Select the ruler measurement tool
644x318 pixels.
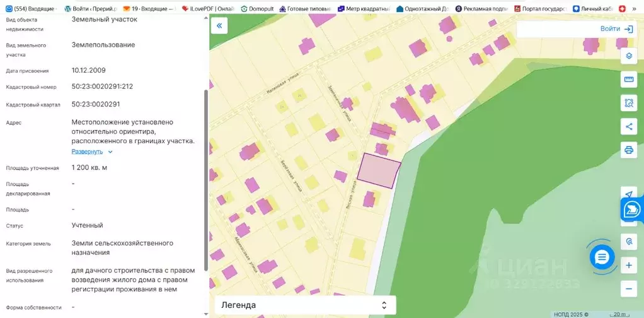628,79
